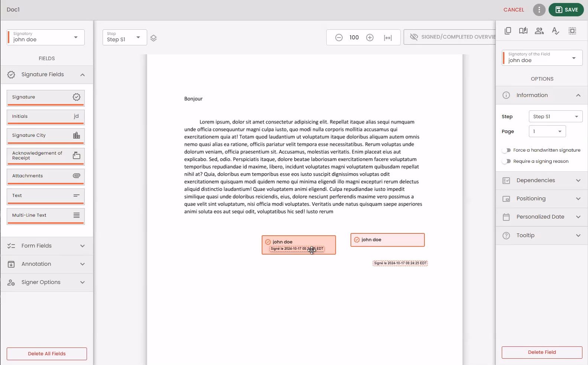This screenshot has height=365, width=588.
Task: Expand the Form Fields section
Action: (83, 246)
